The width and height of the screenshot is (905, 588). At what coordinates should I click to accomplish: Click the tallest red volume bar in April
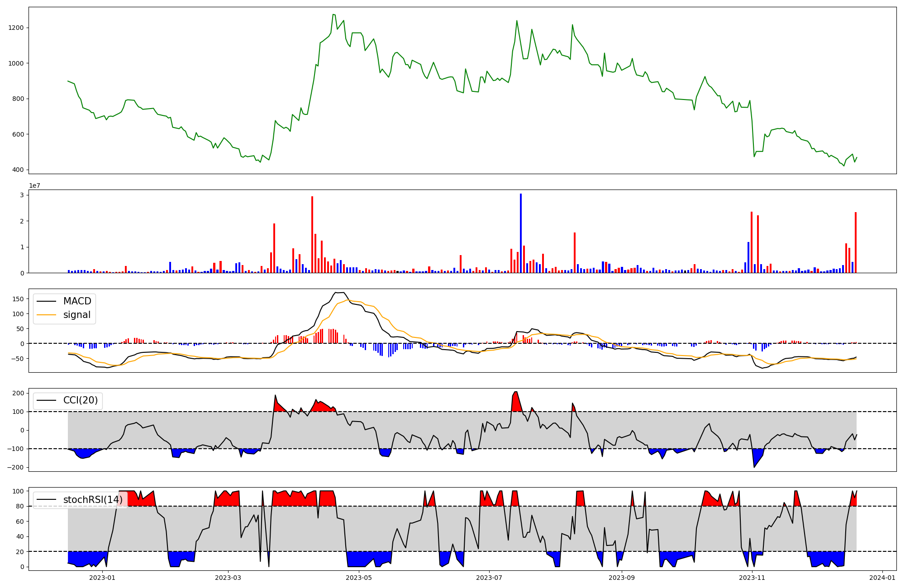(312, 235)
